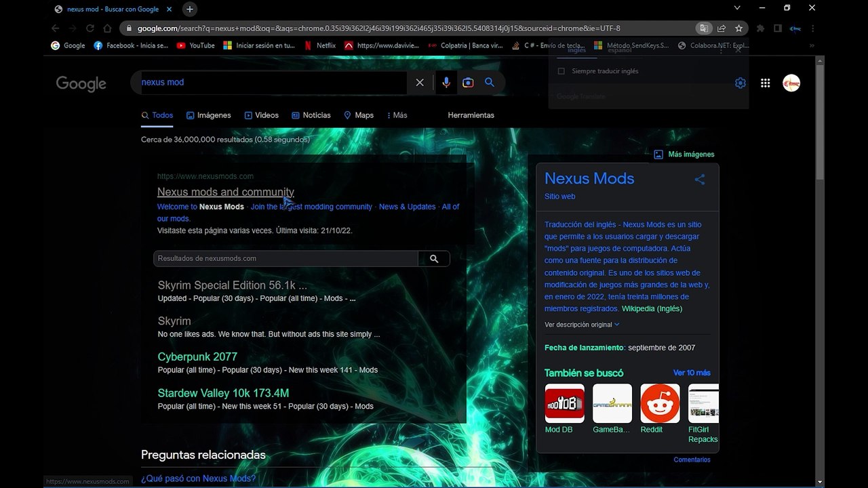Submit the search with the blue magnifier icon
Viewport: 868px width, 488px height.
click(490, 82)
